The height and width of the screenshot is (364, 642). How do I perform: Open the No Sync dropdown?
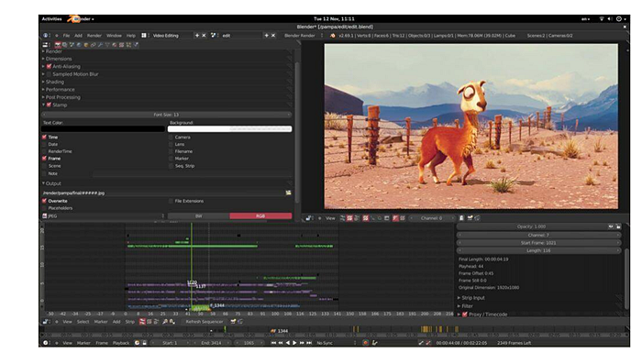pyautogui.click(x=336, y=343)
